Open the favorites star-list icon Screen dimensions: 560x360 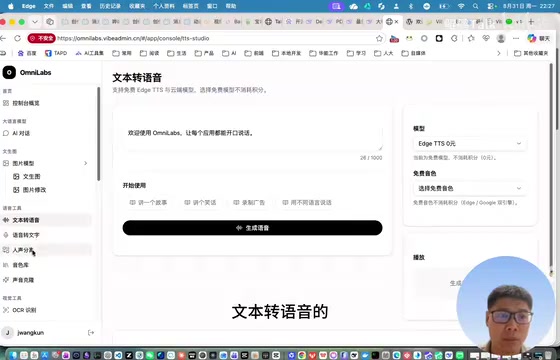pyautogui.click(x=471, y=38)
